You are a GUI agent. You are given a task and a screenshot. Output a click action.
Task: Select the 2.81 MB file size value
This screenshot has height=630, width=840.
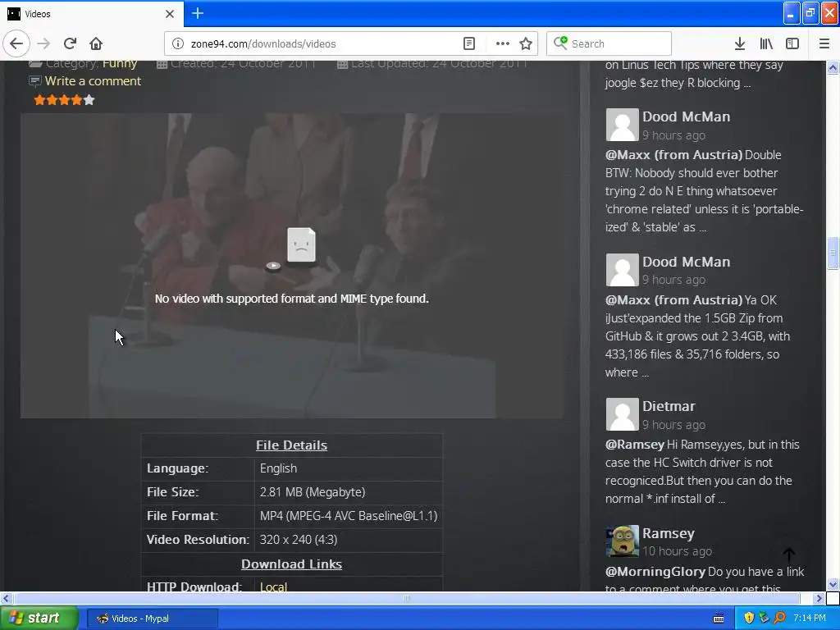click(x=313, y=492)
